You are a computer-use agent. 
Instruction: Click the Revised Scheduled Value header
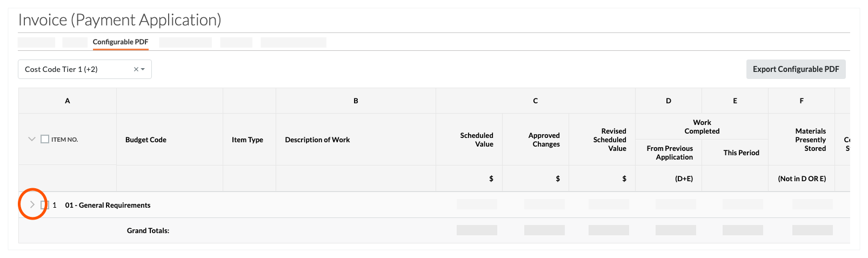point(610,140)
